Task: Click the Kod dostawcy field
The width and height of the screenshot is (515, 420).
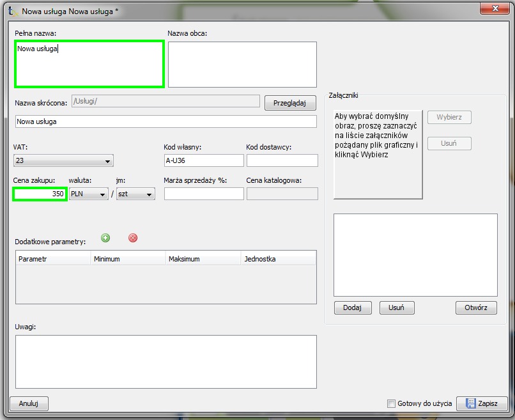Action: pos(282,160)
